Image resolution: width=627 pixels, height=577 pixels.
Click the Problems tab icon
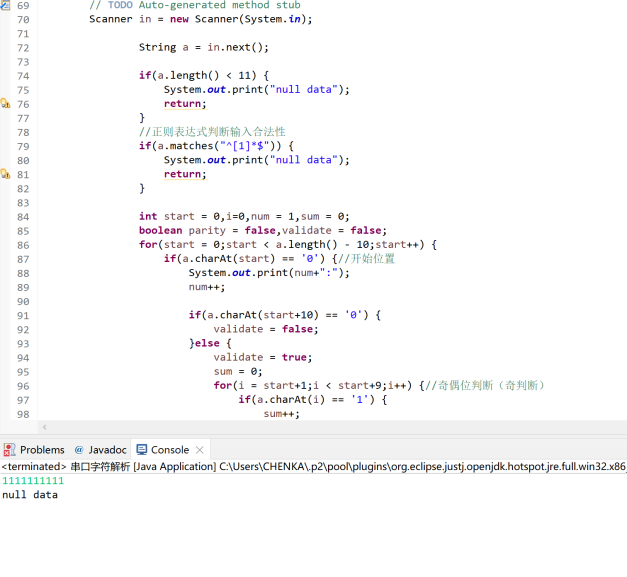click(9, 450)
